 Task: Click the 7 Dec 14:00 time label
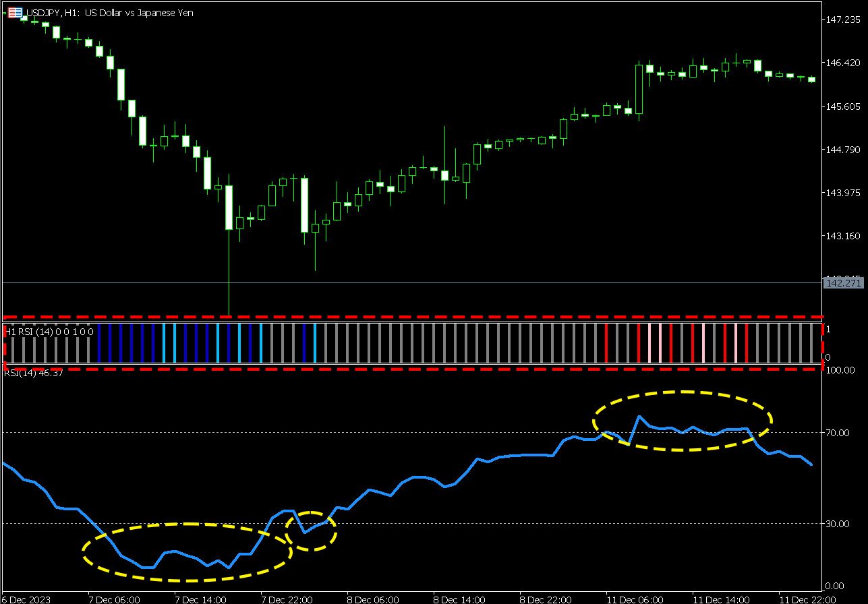click(200, 599)
